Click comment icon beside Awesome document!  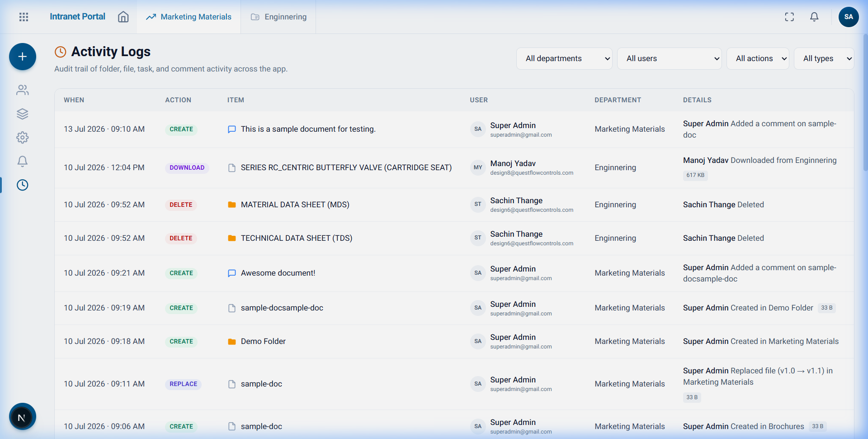click(x=232, y=273)
